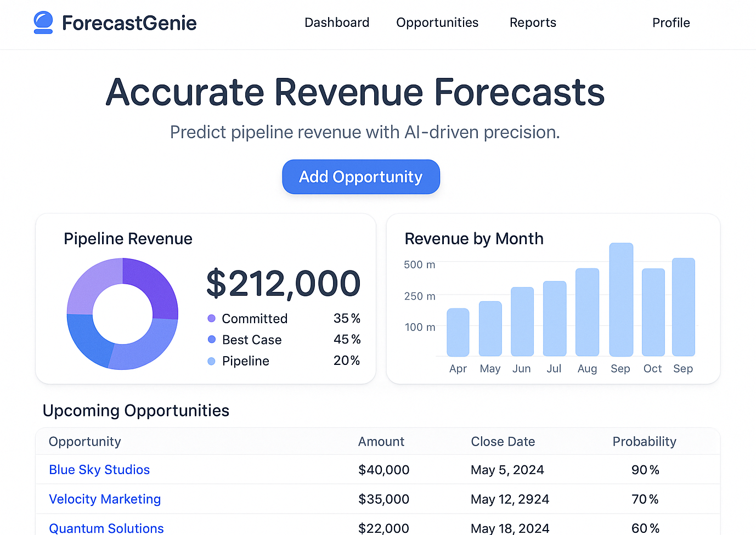Open the Blue Sky Studios opportunity
Screen dimensions: 756x535
(99, 470)
